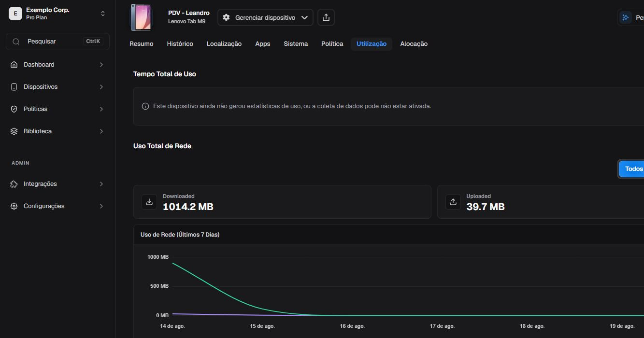
Task: Open the Alocação tab
Action: [414, 44]
